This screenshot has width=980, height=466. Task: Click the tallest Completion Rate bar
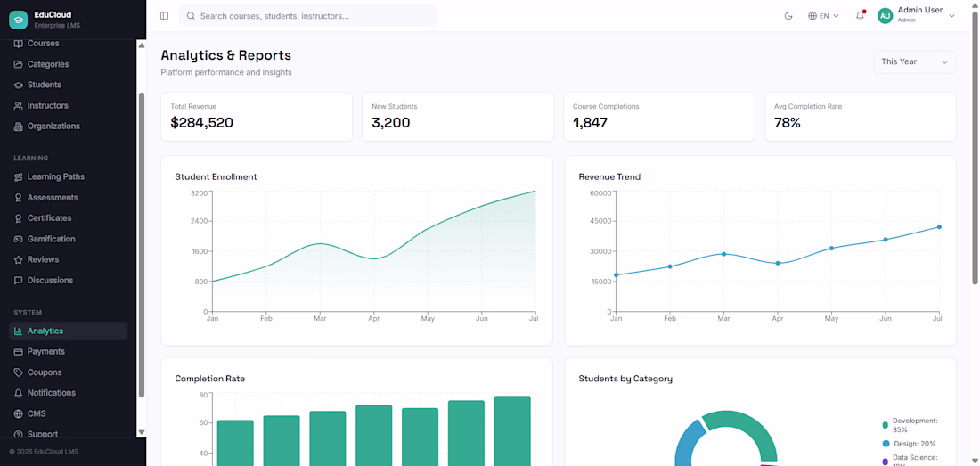coord(512,431)
